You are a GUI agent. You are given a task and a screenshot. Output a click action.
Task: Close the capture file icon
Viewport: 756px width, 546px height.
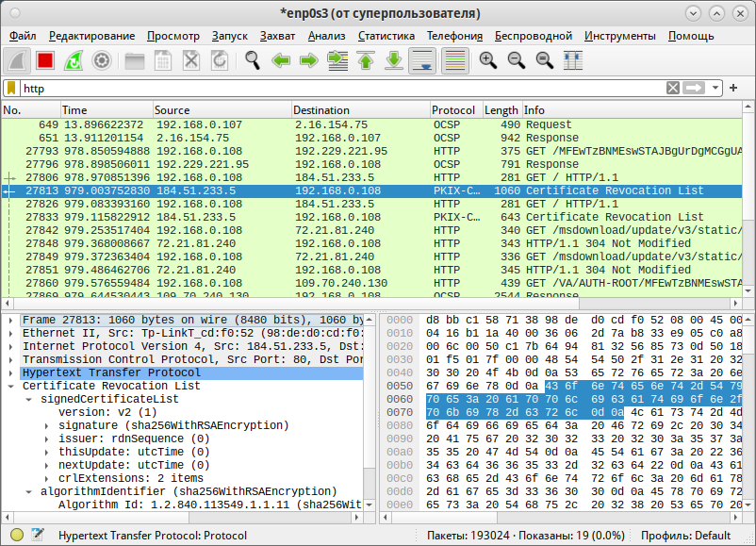pos(191,60)
